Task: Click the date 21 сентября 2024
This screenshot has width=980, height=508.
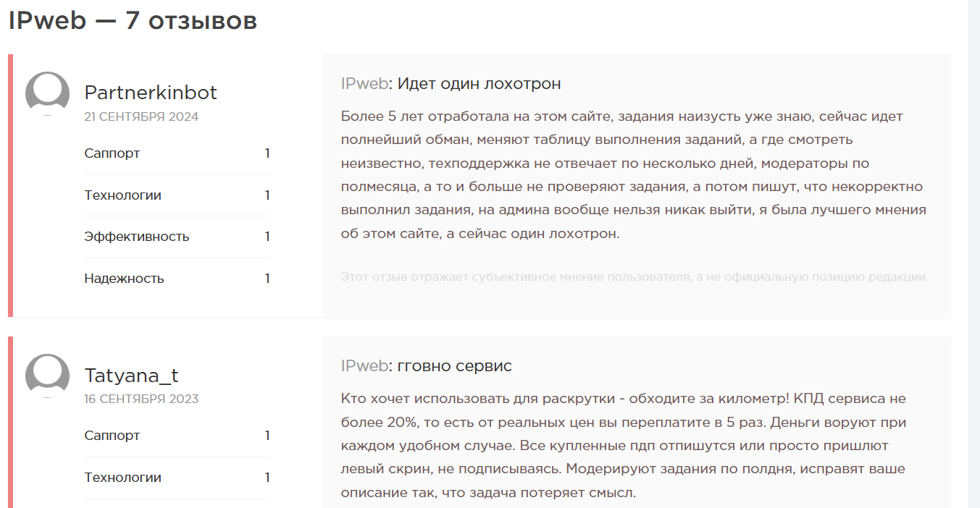Action: 141,117
